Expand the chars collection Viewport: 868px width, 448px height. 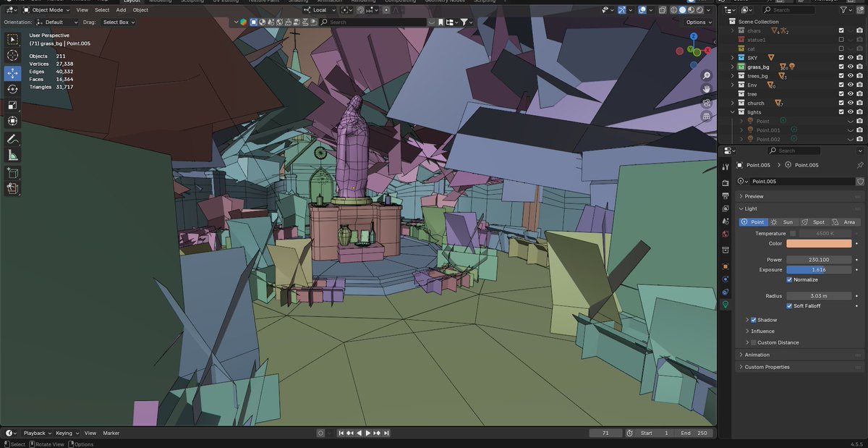(x=732, y=30)
